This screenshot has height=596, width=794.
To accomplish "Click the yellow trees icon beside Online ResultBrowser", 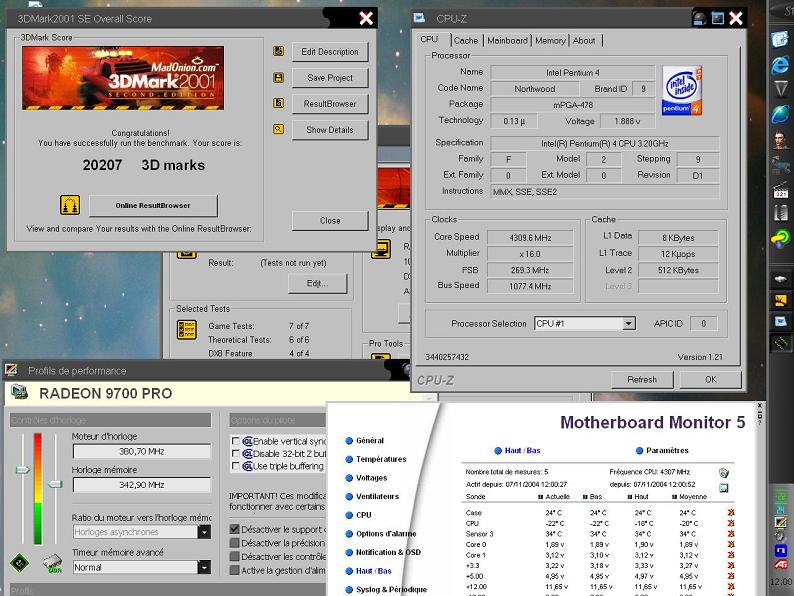I will [70, 205].
